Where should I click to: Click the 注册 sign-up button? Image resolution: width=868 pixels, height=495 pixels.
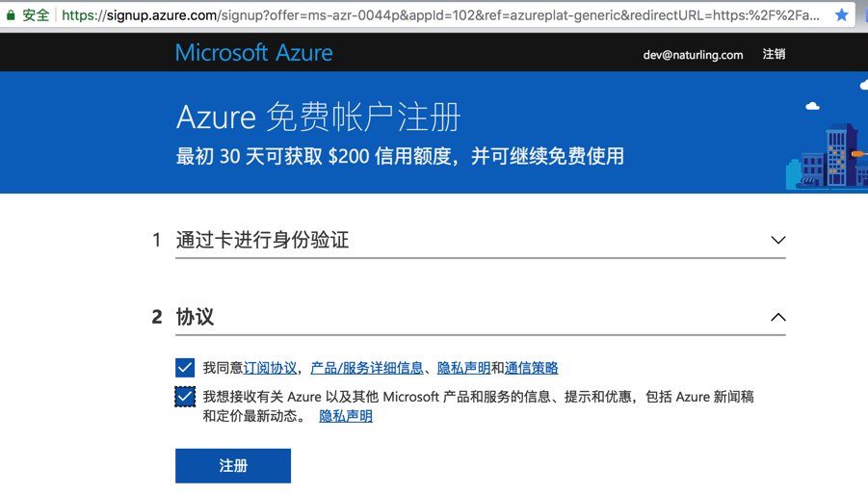coord(233,466)
